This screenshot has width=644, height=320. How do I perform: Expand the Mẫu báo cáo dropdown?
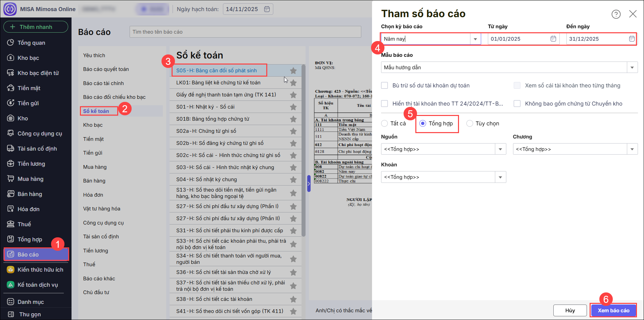click(632, 67)
